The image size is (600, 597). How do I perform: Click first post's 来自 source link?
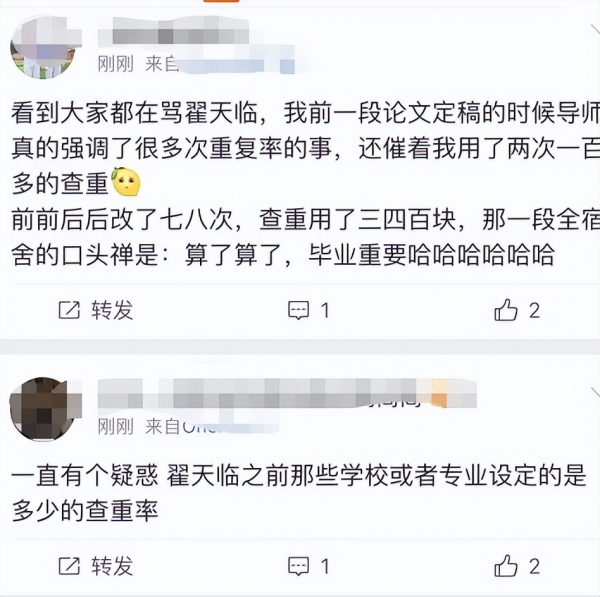tap(220, 64)
